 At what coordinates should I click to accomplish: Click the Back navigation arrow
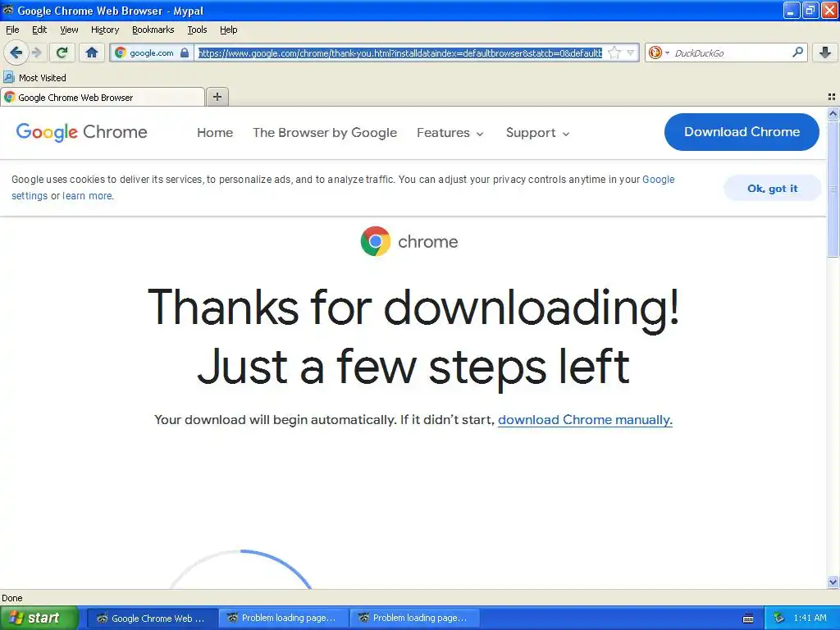click(x=16, y=52)
